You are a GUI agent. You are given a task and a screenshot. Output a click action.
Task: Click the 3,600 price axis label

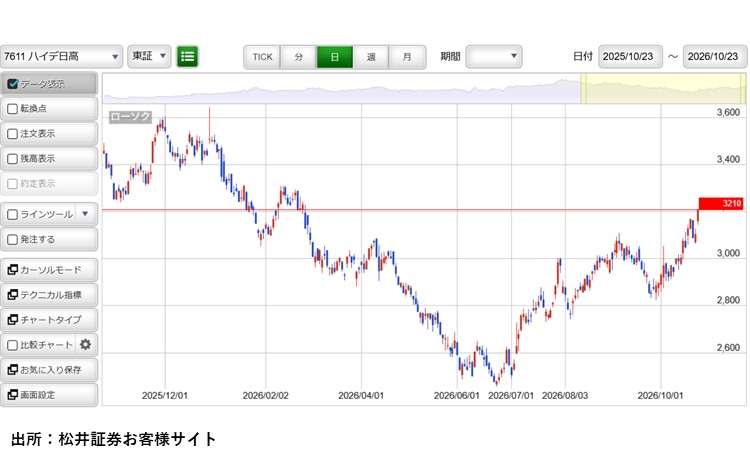728,112
